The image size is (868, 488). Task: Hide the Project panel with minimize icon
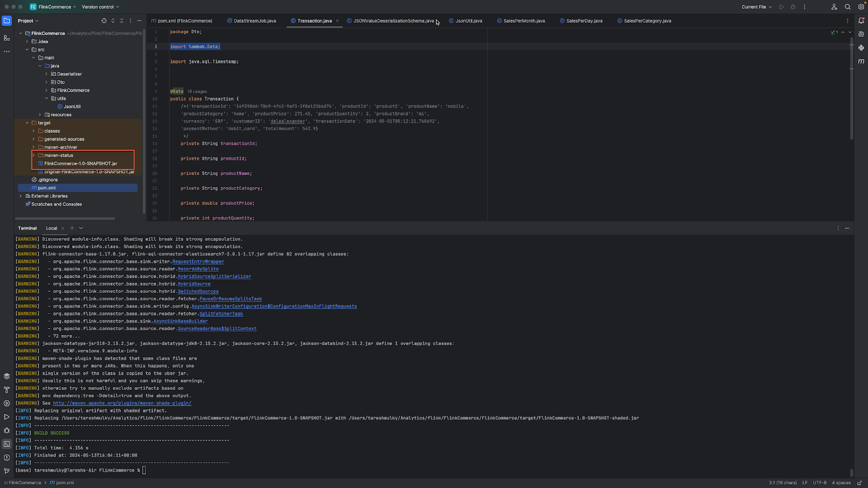[x=139, y=21]
